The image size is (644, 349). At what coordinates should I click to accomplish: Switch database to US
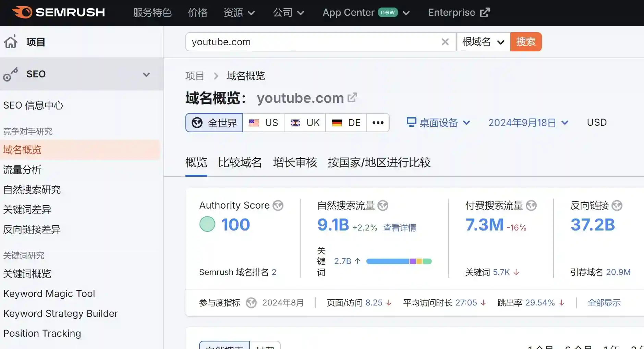coord(264,123)
